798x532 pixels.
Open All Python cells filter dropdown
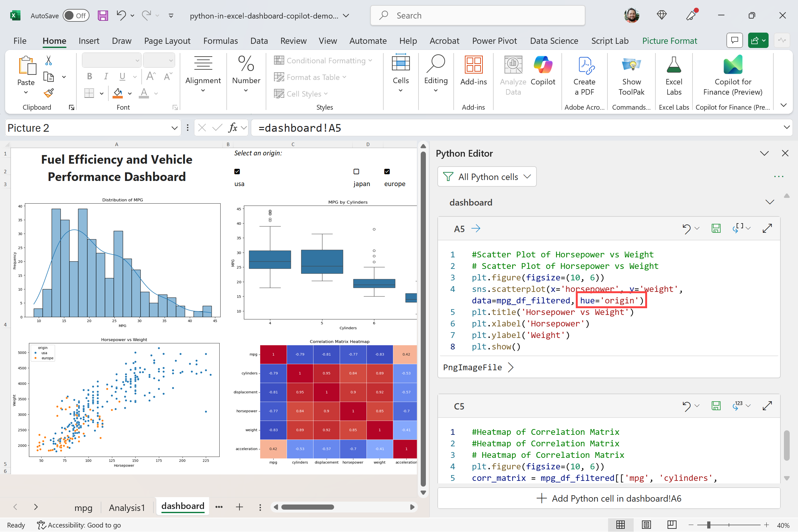click(x=487, y=177)
